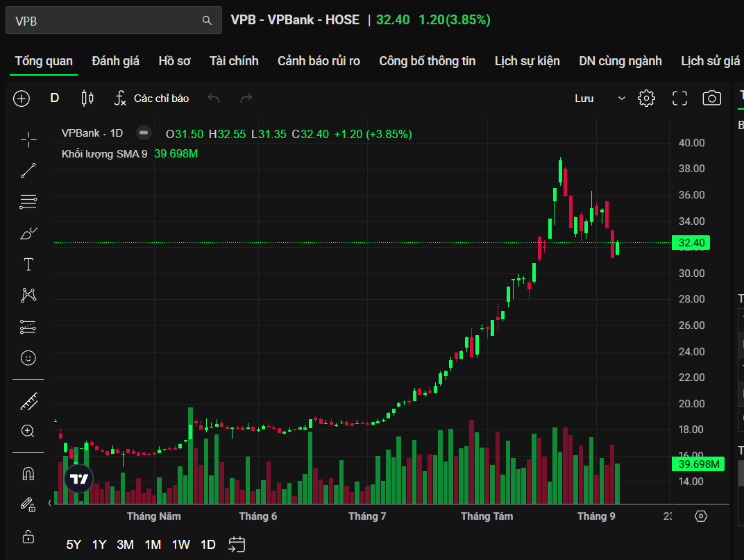Click the Lưu save button
Image resolution: width=744 pixels, height=560 pixels.
[x=584, y=99]
